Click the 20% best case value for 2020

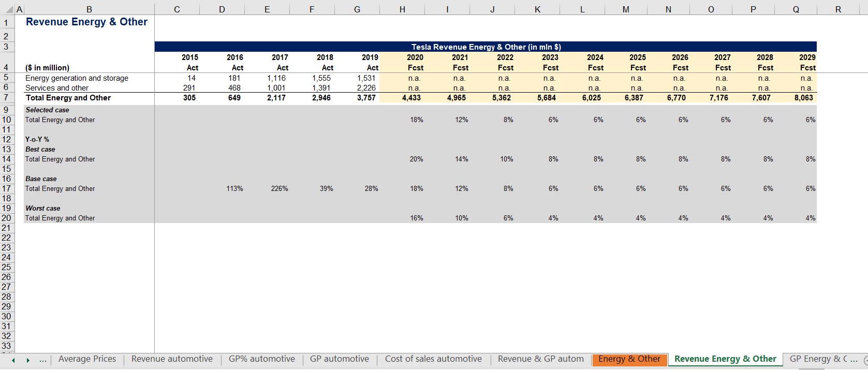pyautogui.click(x=417, y=159)
